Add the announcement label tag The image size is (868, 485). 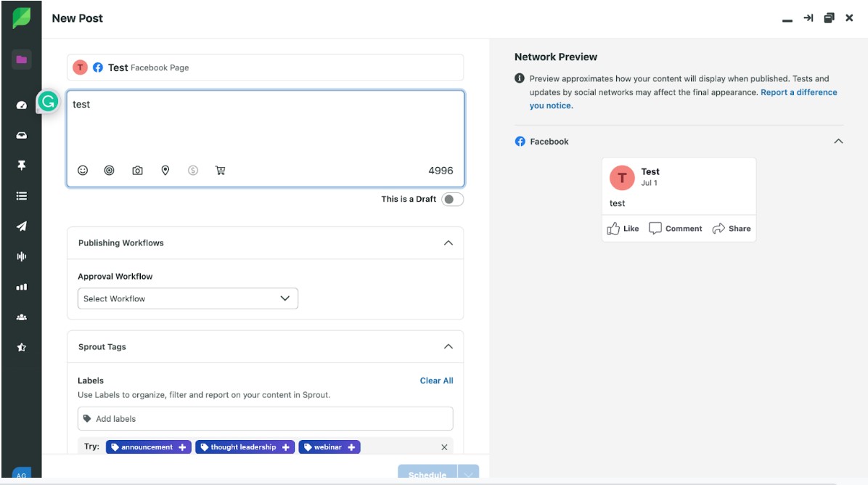click(148, 447)
